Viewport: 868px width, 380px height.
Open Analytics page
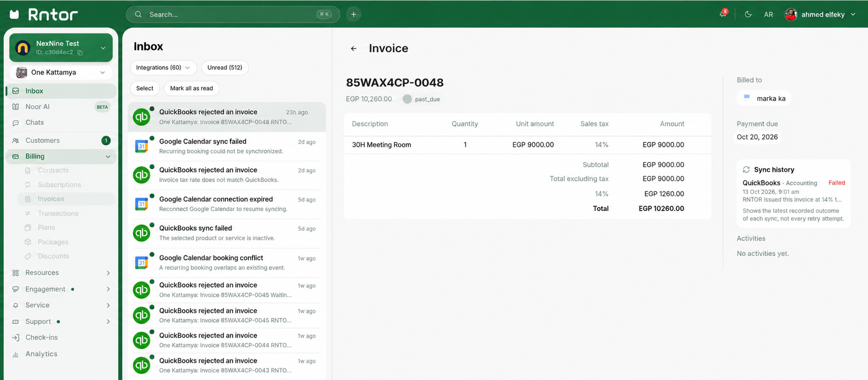coord(61,354)
